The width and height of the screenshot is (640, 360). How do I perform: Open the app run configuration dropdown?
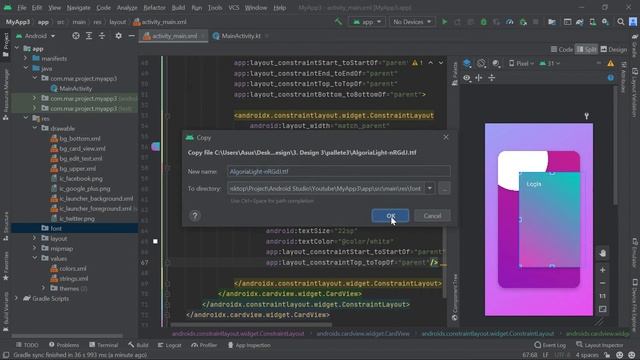(367, 22)
